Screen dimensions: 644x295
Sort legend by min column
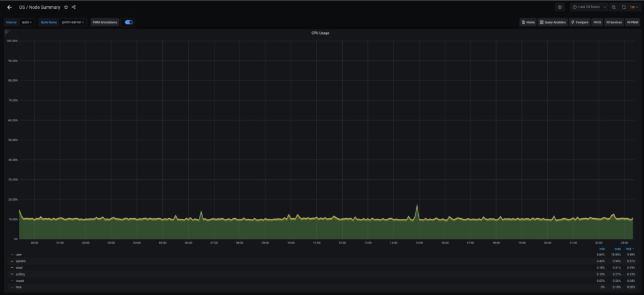[x=602, y=248]
